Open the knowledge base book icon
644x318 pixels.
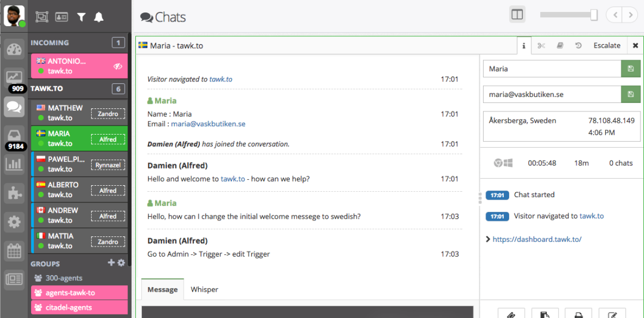pyautogui.click(x=560, y=45)
